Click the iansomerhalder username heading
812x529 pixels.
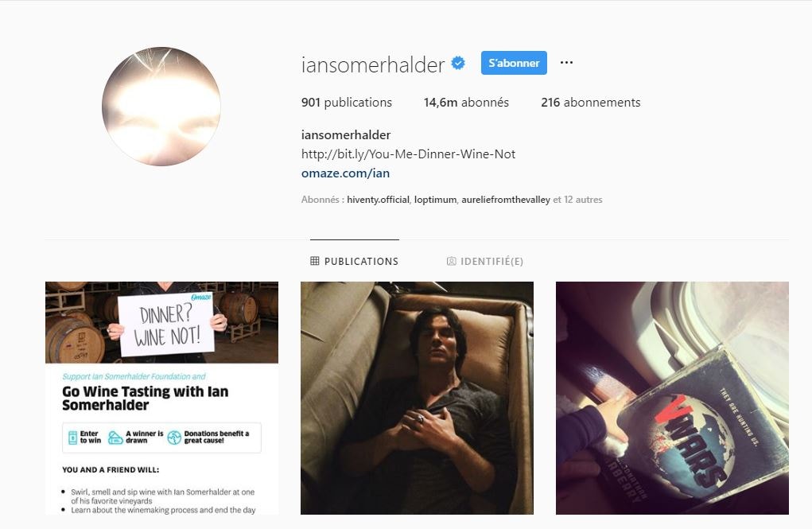click(x=373, y=64)
